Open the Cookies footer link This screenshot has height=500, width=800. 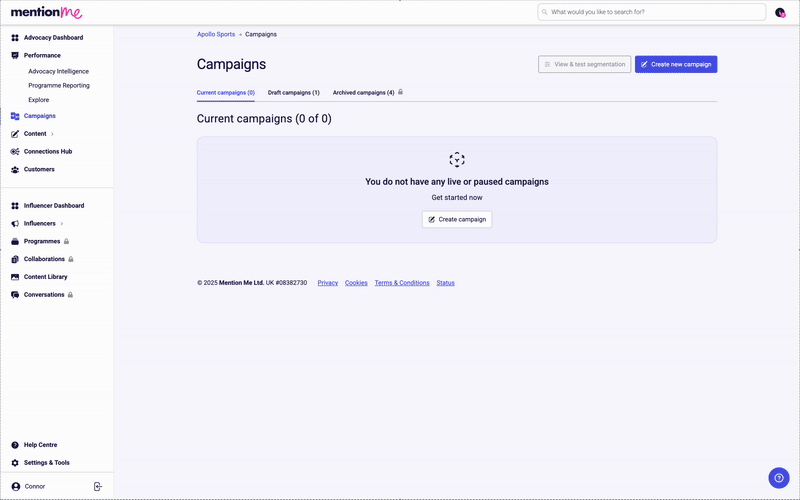tap(356, 283)
